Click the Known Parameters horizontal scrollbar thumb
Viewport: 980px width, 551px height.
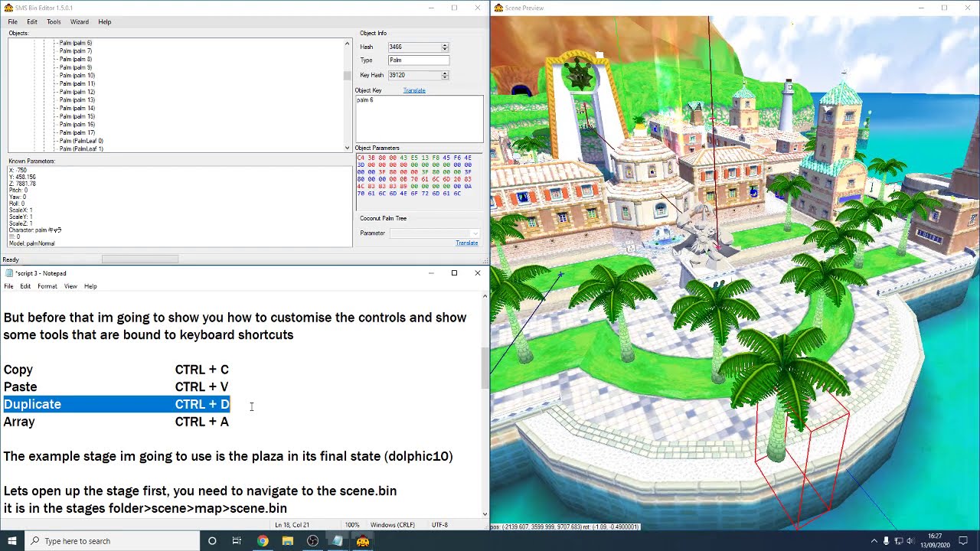(140, 259)
